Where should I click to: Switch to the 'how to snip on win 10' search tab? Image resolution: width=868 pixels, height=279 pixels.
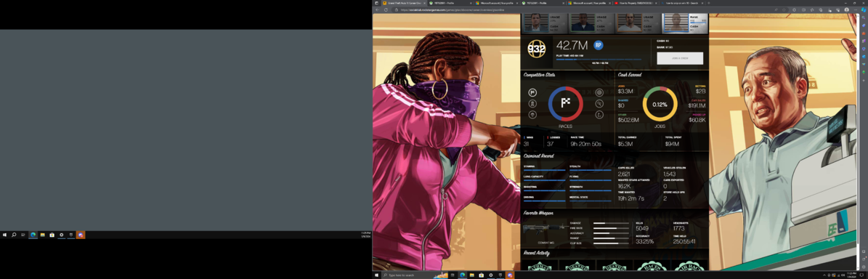[x=683, y=3]
